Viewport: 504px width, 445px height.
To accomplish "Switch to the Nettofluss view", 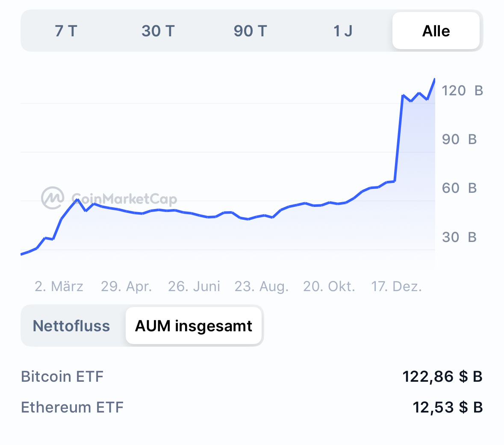I will [x=71, y=326].
